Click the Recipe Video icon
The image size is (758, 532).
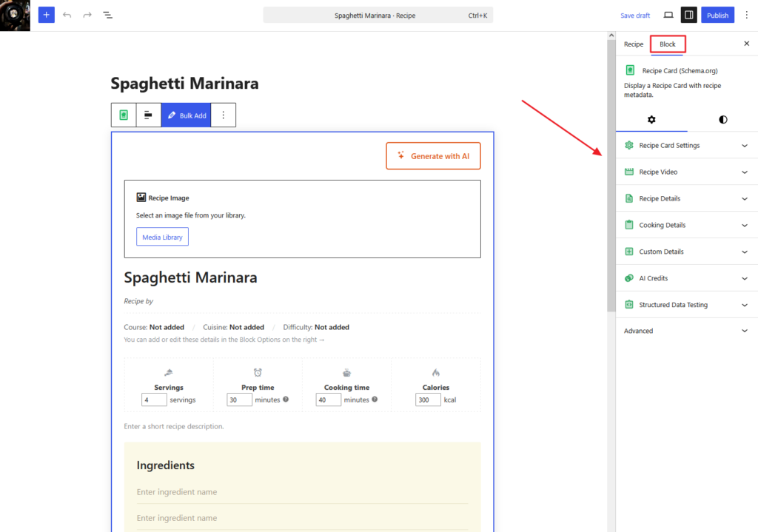629,172
